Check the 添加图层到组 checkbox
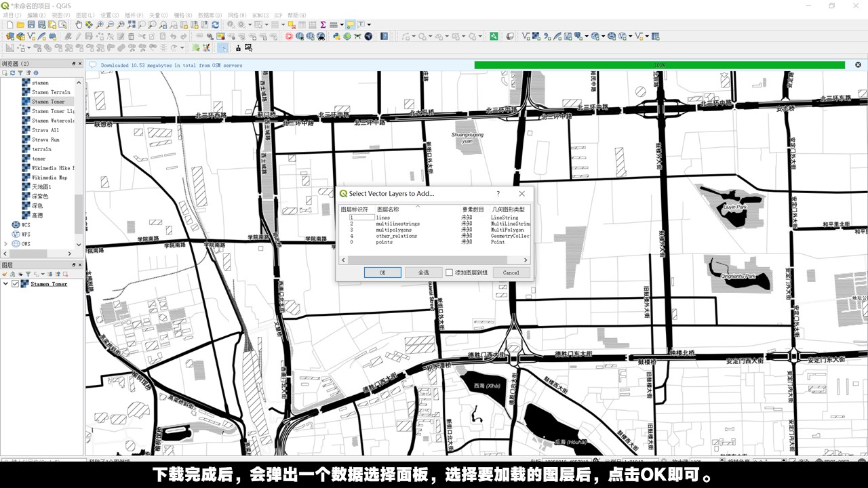Screen dimensions: 868x488 449,272
